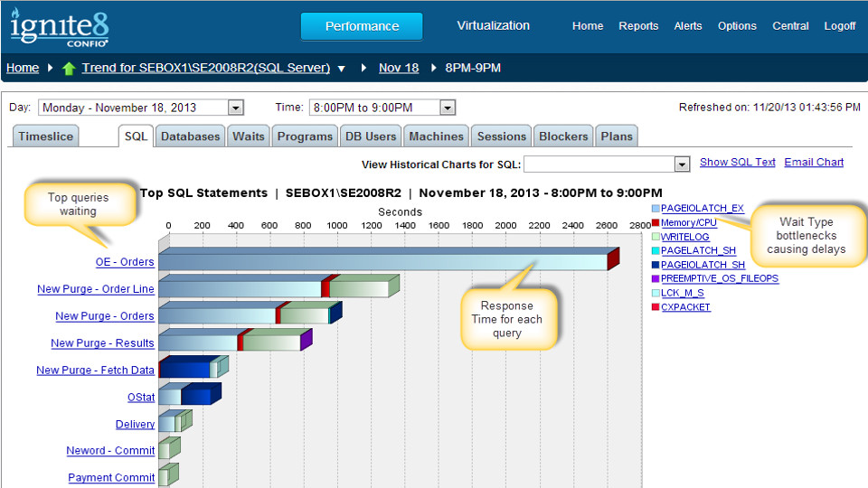Click the Performance button
This screenshot has height=488, width=868.
click(362, 26)
